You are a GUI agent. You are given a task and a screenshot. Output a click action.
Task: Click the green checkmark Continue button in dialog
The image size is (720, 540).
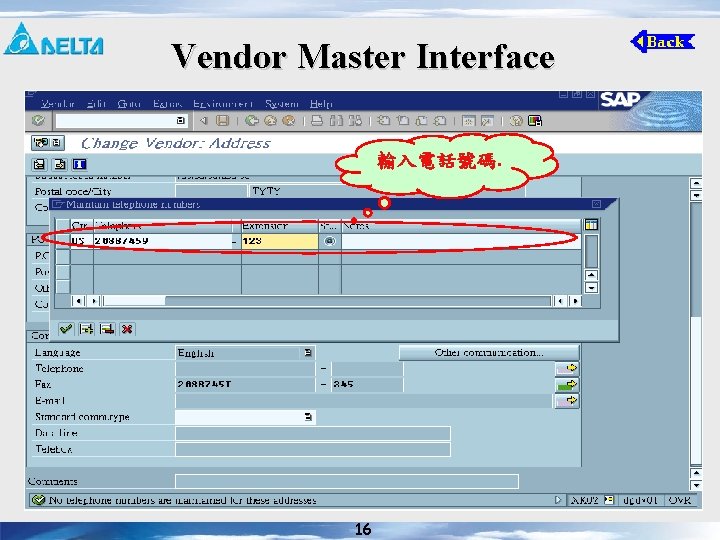tap(66, 329)
